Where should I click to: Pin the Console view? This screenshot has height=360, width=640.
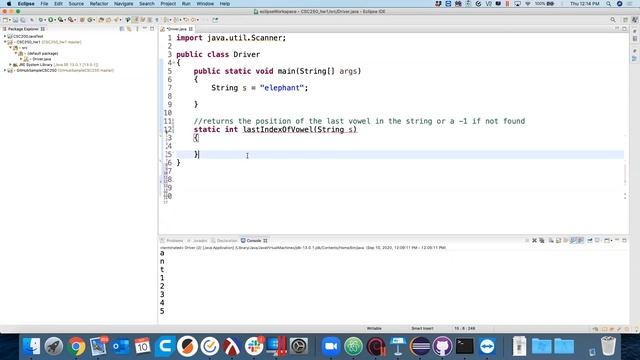pos(589,241)
